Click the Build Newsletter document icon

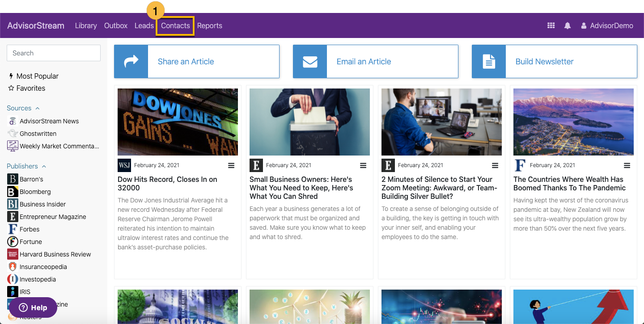[x=489, y=61]
